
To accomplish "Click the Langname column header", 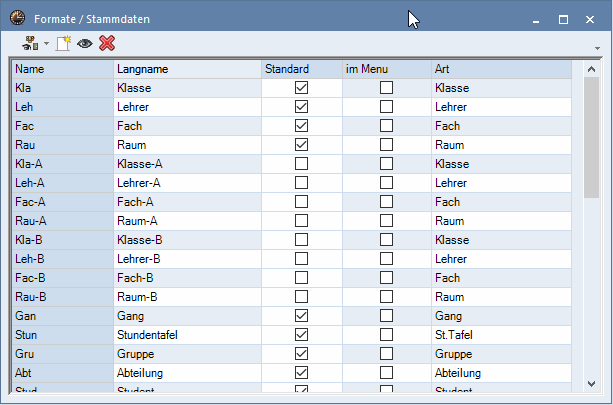I will point(187,69).
